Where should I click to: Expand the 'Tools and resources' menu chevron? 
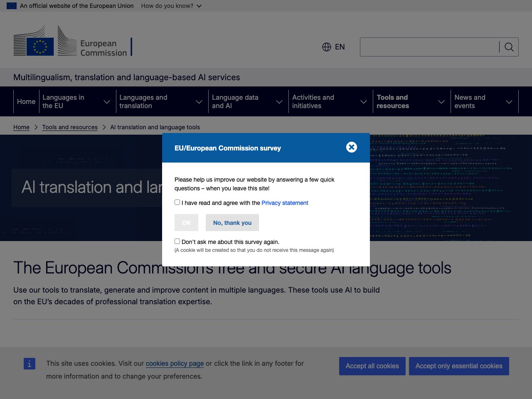click(441, 101)
